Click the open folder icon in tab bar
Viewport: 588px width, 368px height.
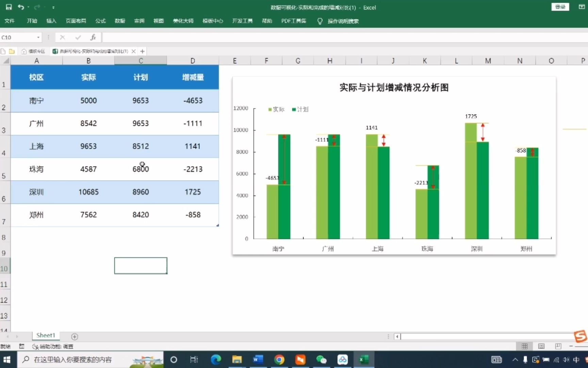click(12, 51)
